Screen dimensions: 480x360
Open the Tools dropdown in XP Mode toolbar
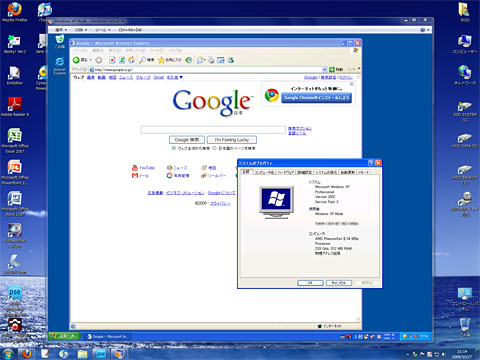103,30
